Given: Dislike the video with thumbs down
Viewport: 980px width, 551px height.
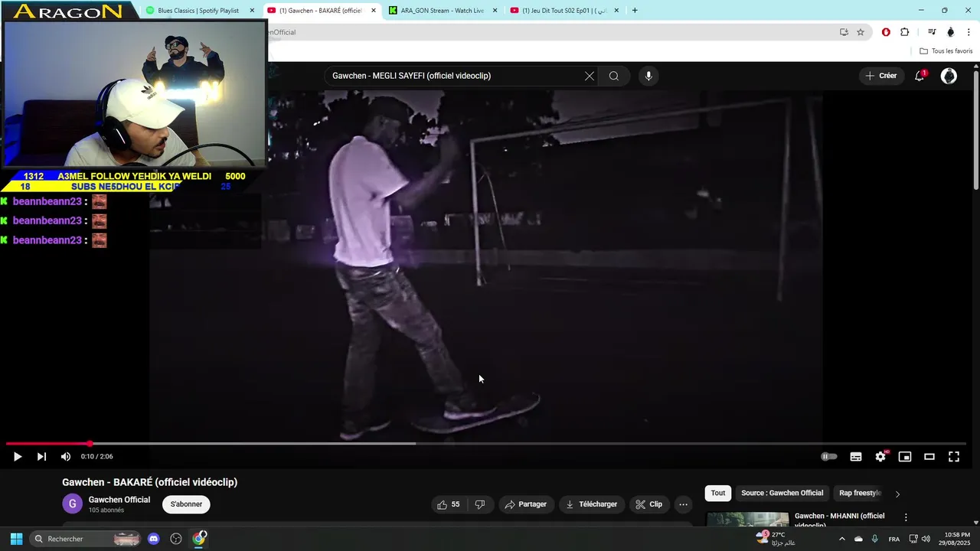Looking at the screenshot, I should pyautogui.click(x=480, y=504).
